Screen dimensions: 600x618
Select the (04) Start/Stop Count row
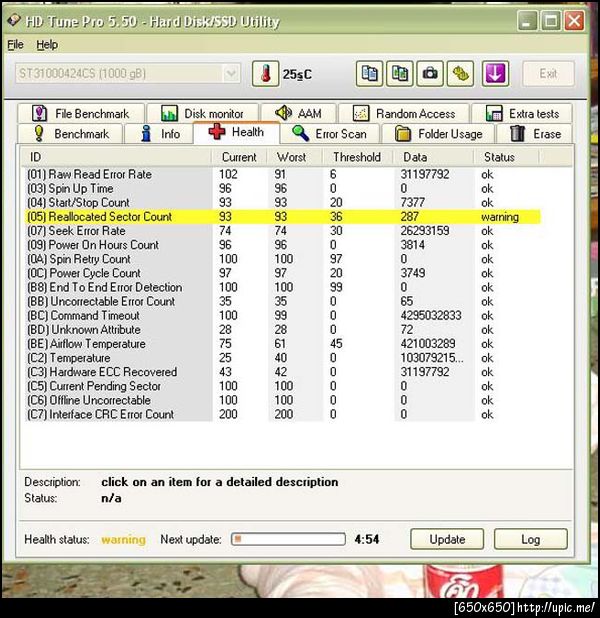pyautogui.click(x=282, y=203)
